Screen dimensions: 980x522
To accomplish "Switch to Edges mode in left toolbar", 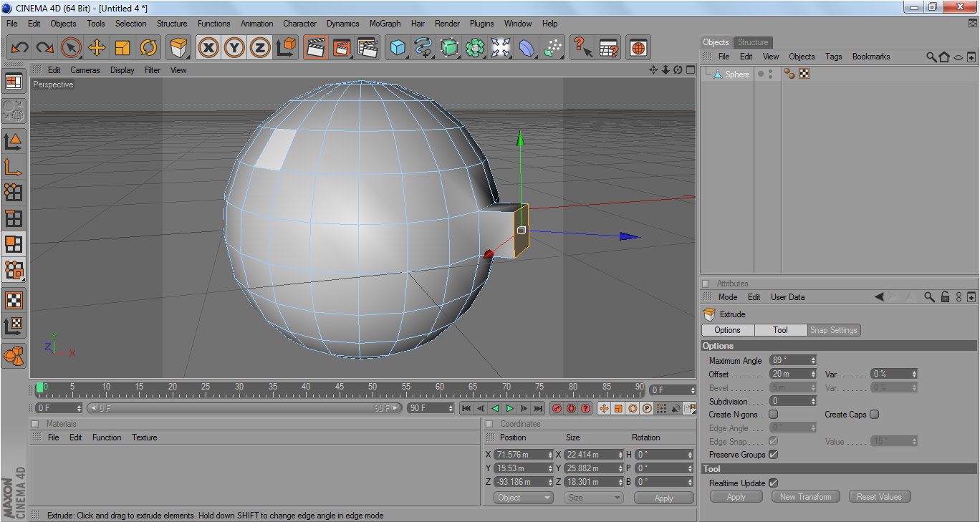I will (x=13, y=218).
